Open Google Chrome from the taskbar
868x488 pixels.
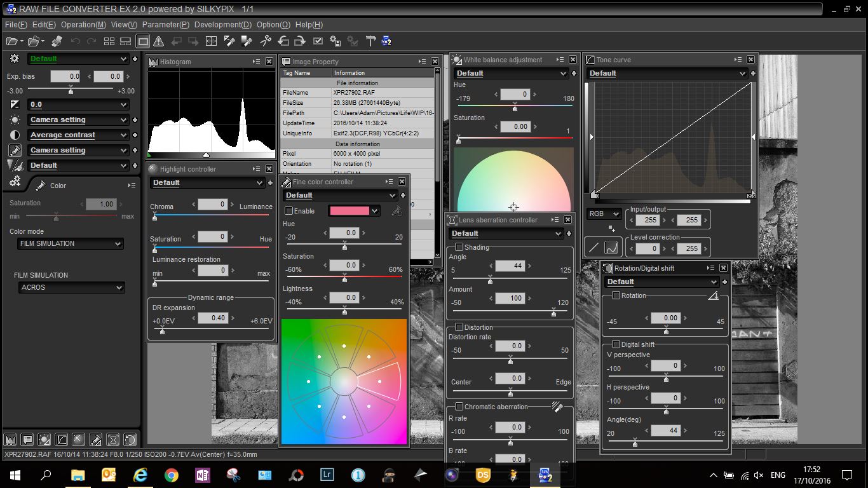pos(171,475)
